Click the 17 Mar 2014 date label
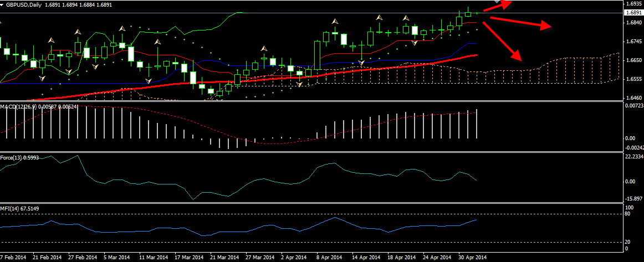The height and width of the screenshot is (262, 644). click(x=188, y=258)
